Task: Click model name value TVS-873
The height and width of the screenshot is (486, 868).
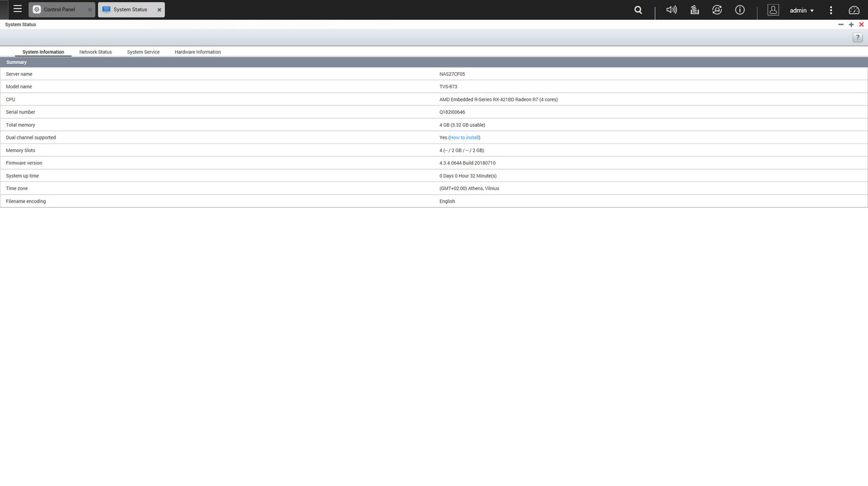Action: [x=448, y=87]
